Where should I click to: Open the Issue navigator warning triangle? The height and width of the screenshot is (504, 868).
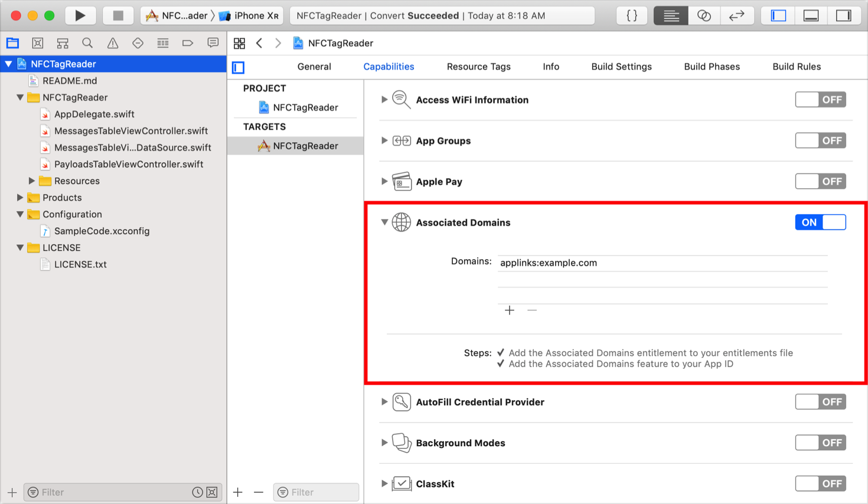113,42
